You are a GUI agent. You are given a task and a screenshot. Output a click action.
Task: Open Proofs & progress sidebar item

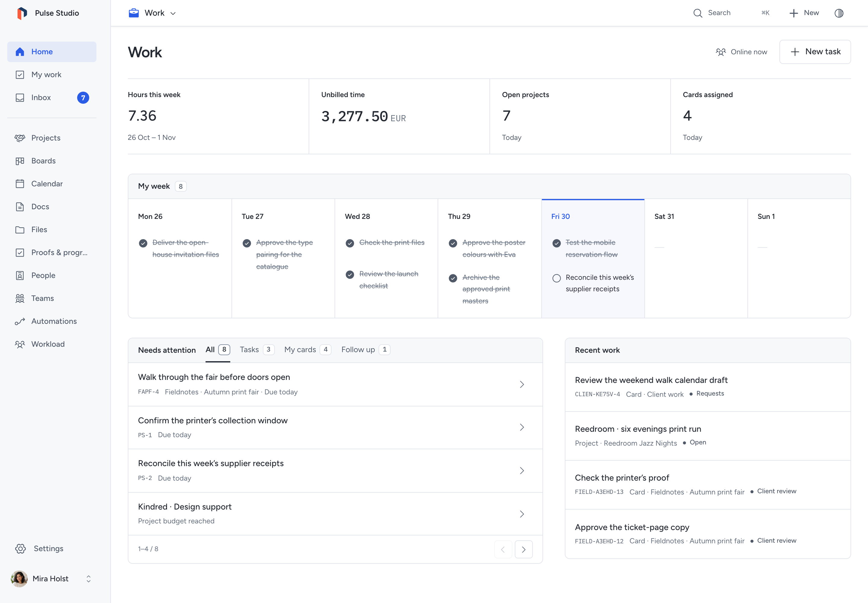(52, 252)
